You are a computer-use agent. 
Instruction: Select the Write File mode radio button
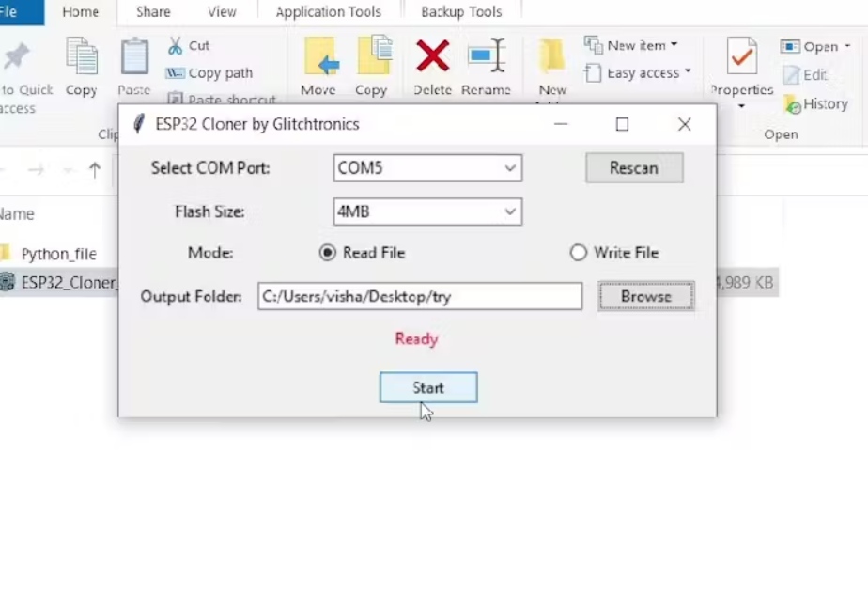point(578,253)
